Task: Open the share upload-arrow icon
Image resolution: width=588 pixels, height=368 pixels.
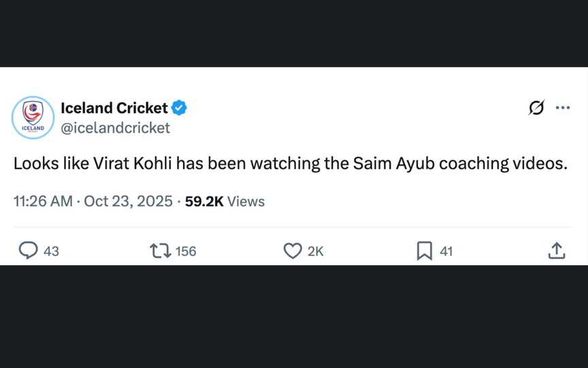Action: pyautogui.click(x=556, y=251)
